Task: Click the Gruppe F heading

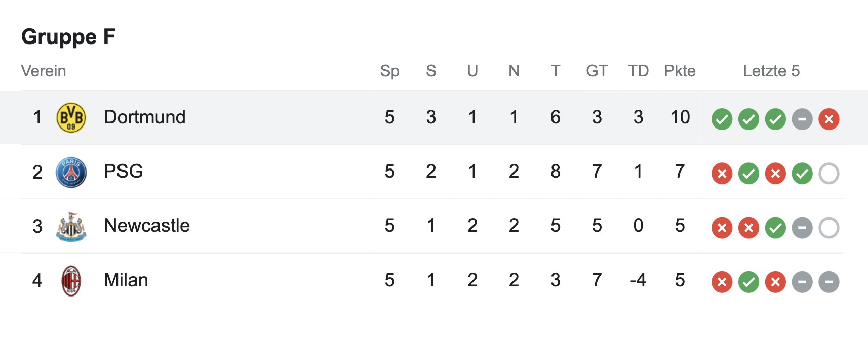Action: [x=68, y=37]
